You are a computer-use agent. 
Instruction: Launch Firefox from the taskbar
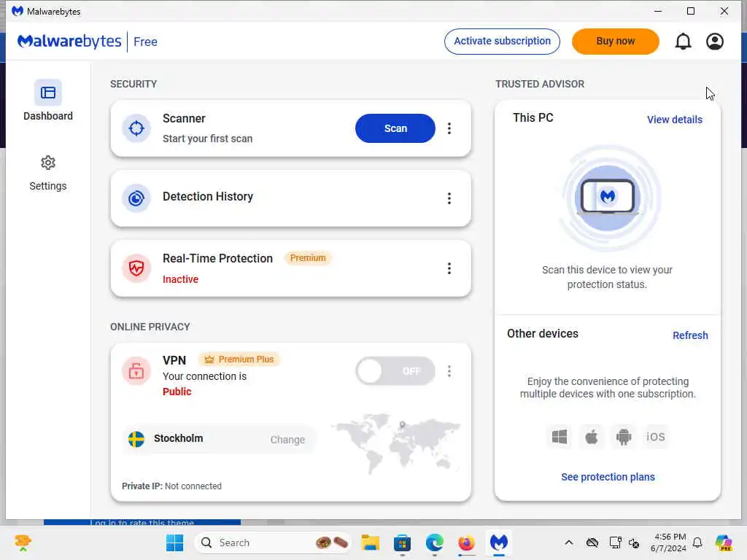click(466, 542)
